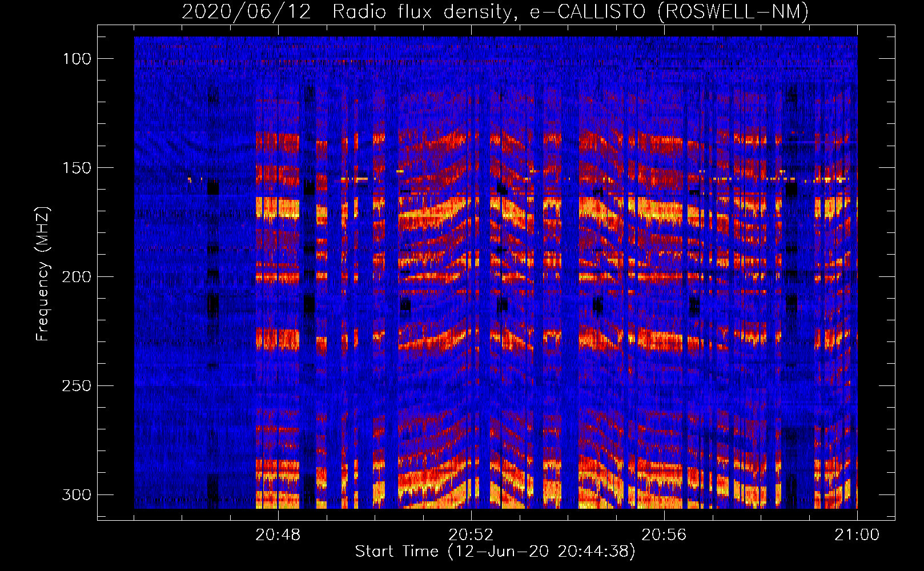This screenshot has height=571, width=924.
Task: Click the 200 frequency tick label
Action: point(77,277)
